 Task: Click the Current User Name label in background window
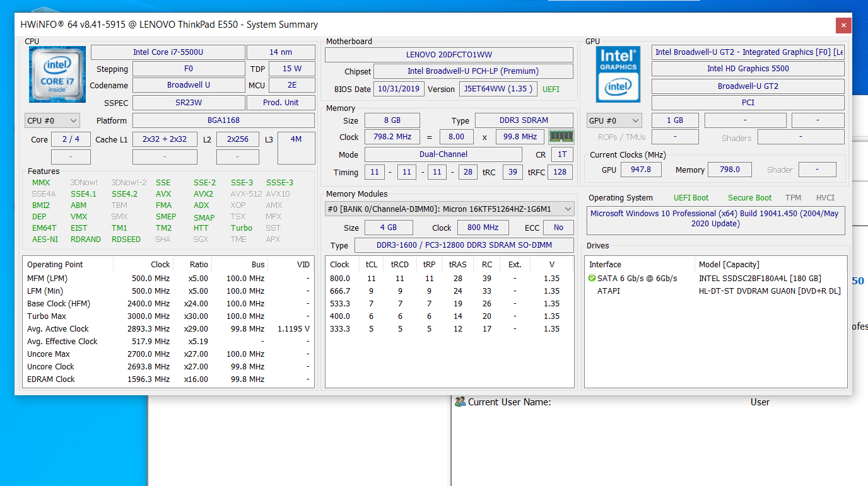click(x=510, y=402)
